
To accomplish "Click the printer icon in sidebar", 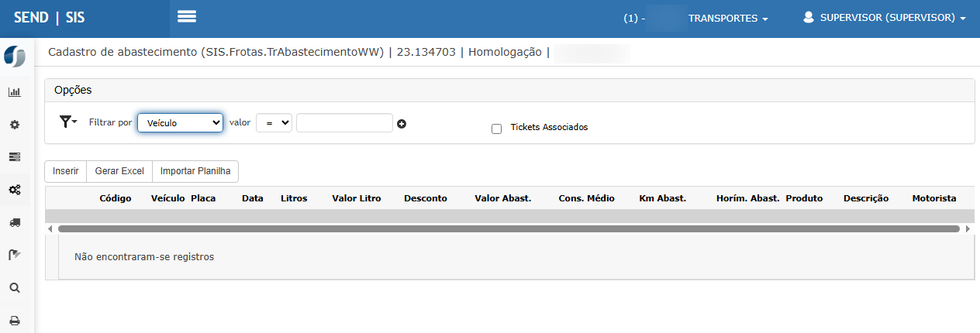I will pos(14,320).
